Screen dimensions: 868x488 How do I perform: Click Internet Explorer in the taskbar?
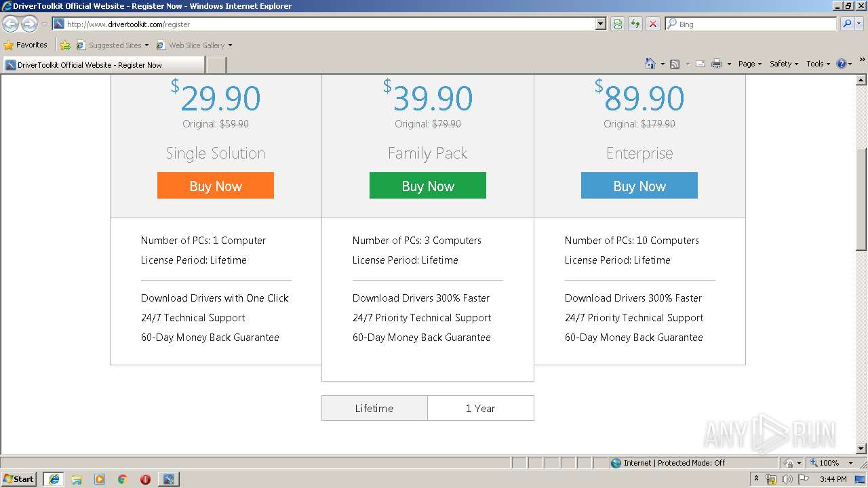point(54,479)
